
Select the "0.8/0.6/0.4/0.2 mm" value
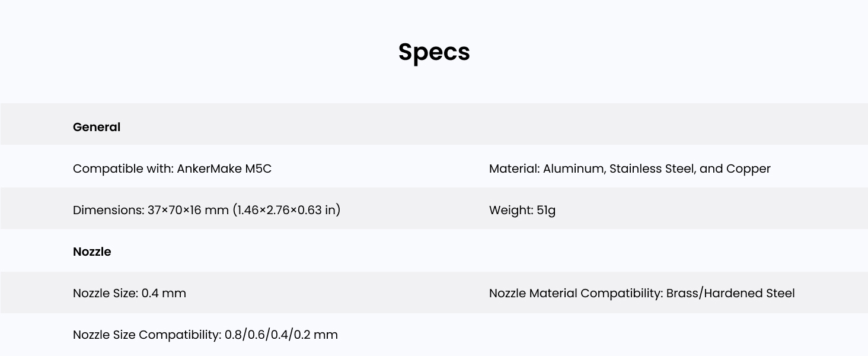pyautogui.click(x=281, y=335)
